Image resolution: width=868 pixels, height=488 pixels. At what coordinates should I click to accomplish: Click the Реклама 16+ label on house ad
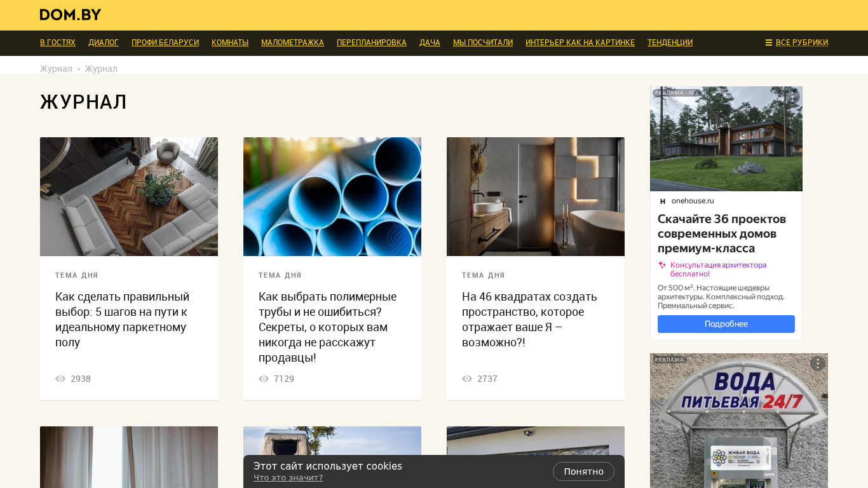676,93
